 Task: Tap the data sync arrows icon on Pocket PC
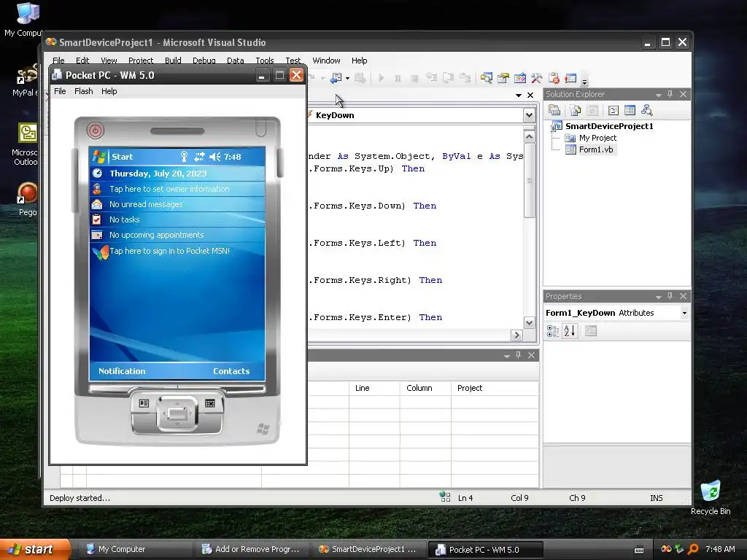coord(199,156)
